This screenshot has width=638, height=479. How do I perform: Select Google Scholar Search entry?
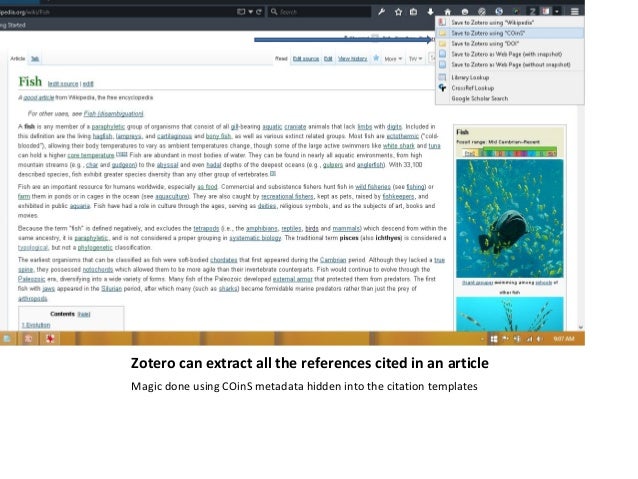509,98
